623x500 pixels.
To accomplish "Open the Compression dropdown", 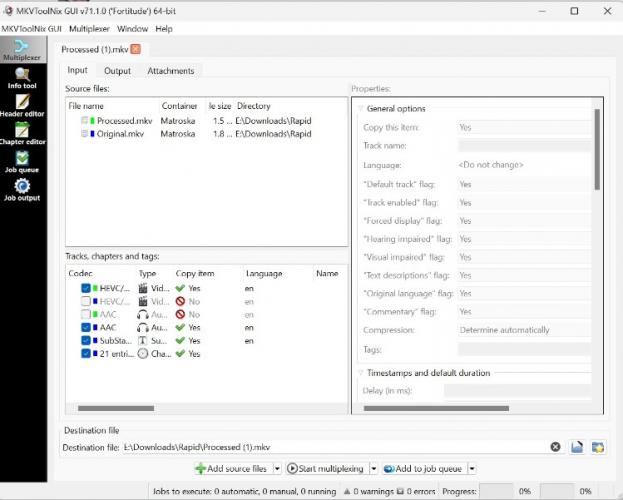I will coord(520,330).
